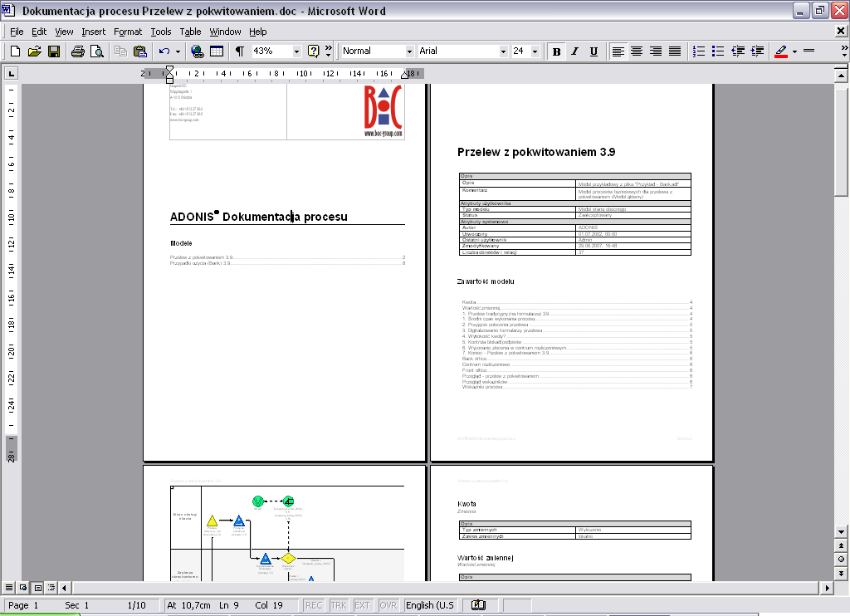The image size is (850, 616).
Task: Click horizontal scrollbar right arrow
Action: (x=827, y=587)
